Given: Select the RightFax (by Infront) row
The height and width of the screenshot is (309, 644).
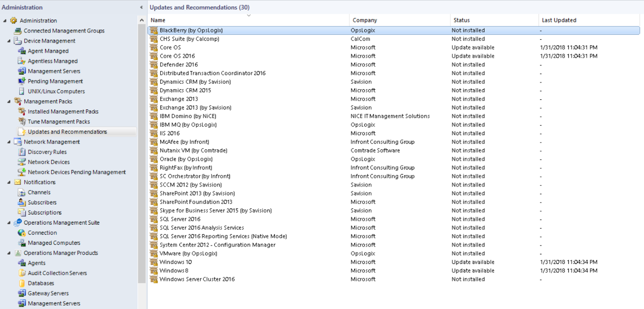Looking at the screenshot, I should pyautogui.click(x=394, y=167).
